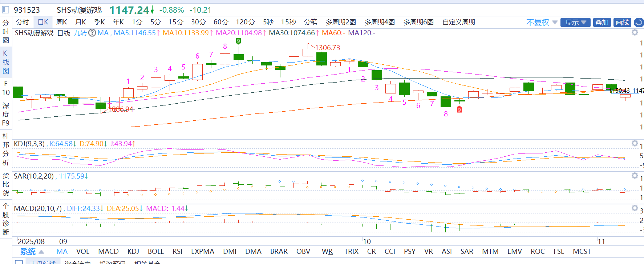Image resolution: width=644 pixels, height=264 pixels.
Task: Select EXPMA indicator
Action: [202, 251]
